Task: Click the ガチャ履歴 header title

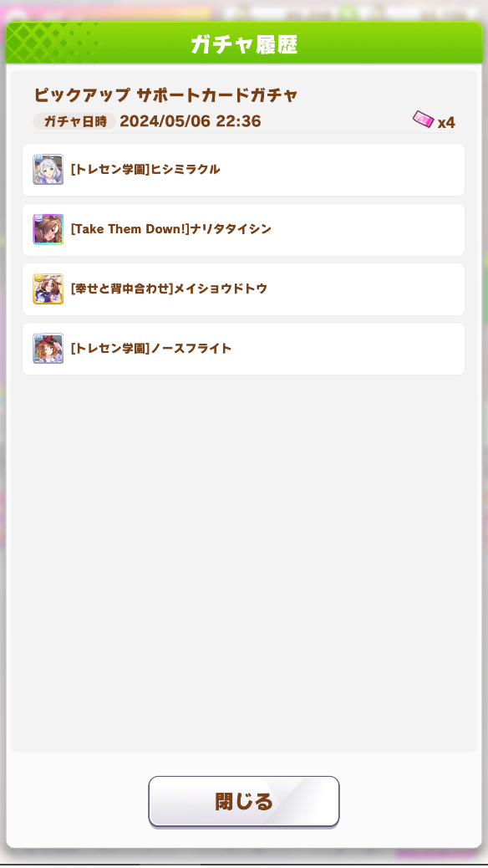Action: click(x=244, y=45)
